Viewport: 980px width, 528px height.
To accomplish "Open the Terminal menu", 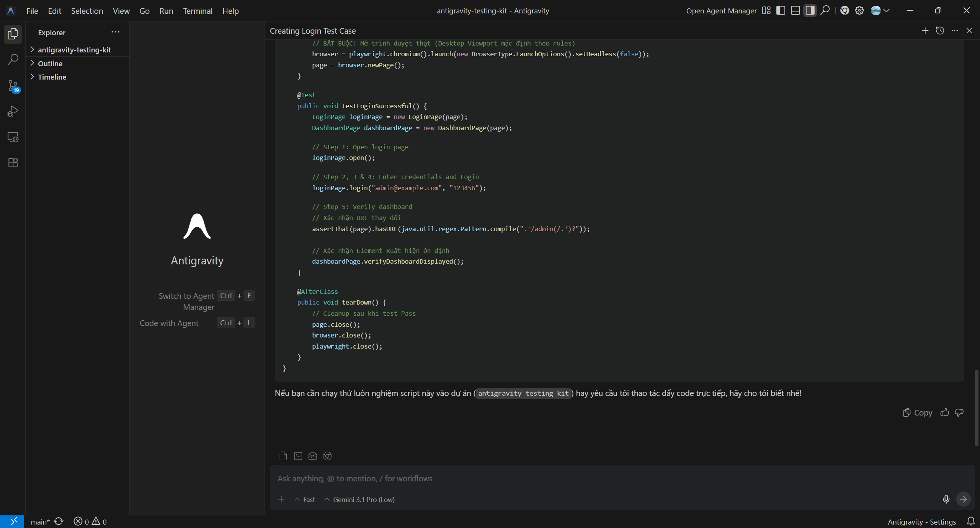I will pos(198,11).
